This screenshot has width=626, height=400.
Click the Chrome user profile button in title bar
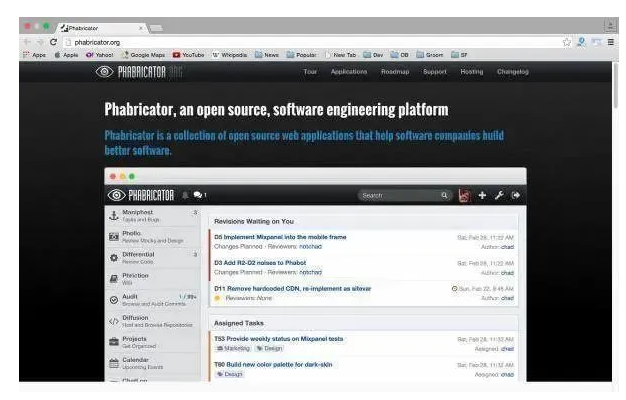[x=610, y=26]
